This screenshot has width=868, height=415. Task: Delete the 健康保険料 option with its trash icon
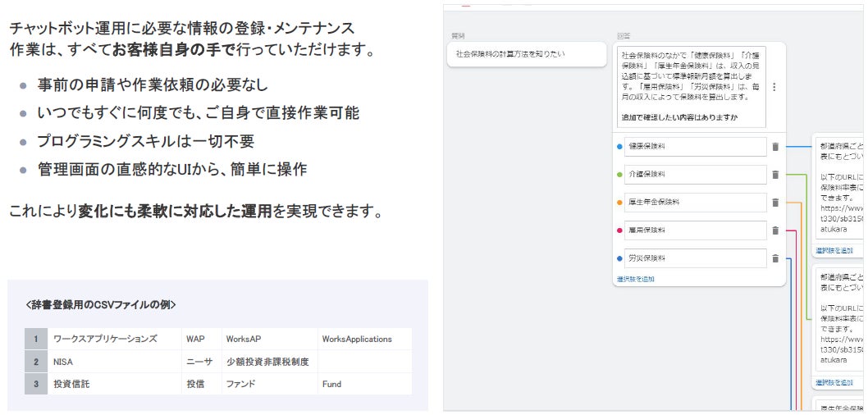[x=775, y=147]
